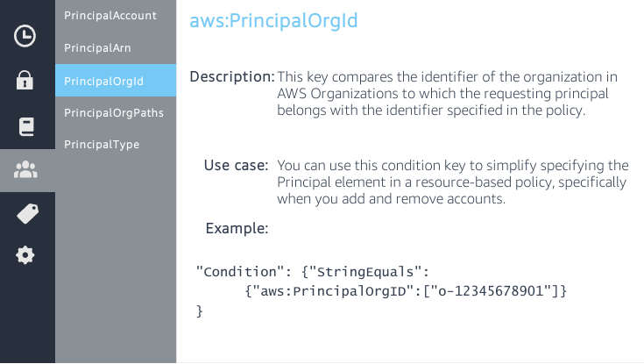This screenshot has width=644, height=364.
Task: Click the Example label
Action: pyautogui.click(x=237, y=229)
